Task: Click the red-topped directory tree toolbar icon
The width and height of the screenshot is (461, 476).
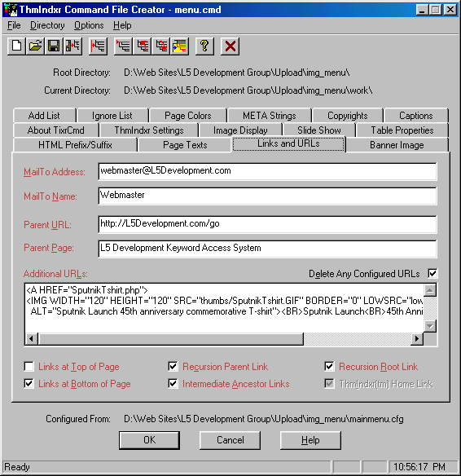Action: point(123,46)
